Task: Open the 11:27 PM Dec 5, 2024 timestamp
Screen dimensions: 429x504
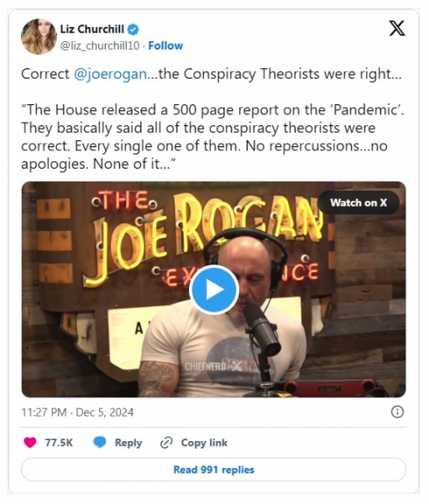Action: click(x=77, y=412)
